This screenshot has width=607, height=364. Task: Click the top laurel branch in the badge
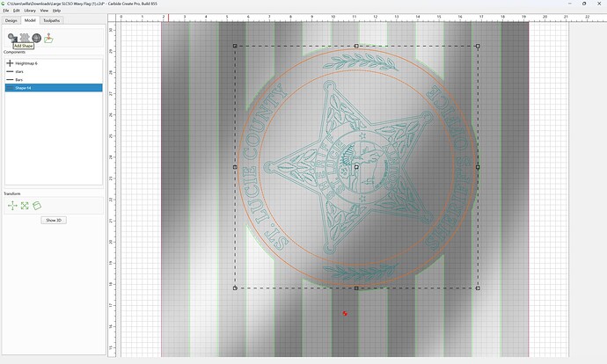[361, 62]
